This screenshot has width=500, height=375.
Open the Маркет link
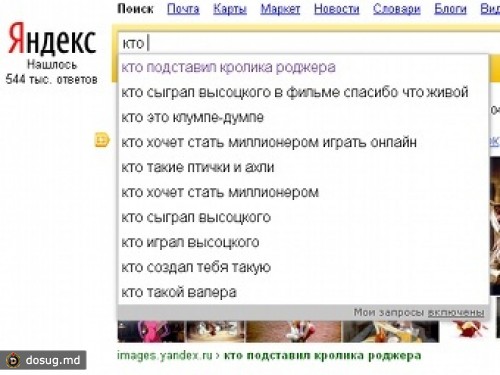point(280,9)
